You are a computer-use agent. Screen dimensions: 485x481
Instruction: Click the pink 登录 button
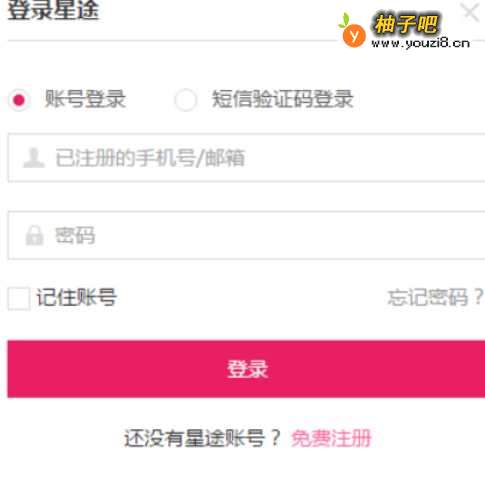pyautogui.click(x=246, y=369)
